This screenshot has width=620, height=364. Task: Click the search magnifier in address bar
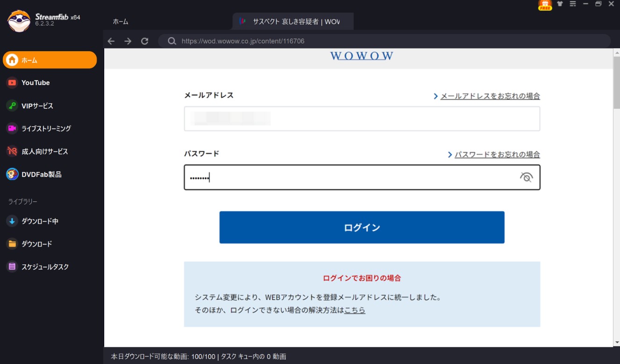point(172,41)
